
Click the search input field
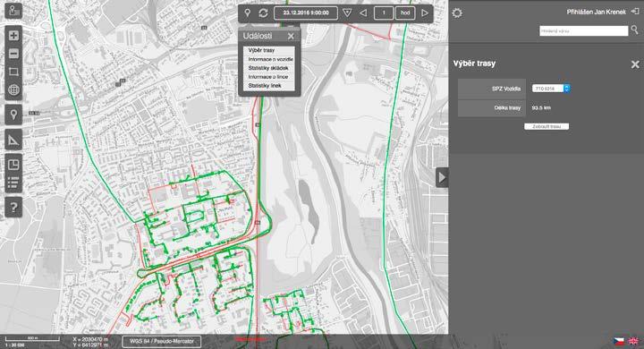583,30
